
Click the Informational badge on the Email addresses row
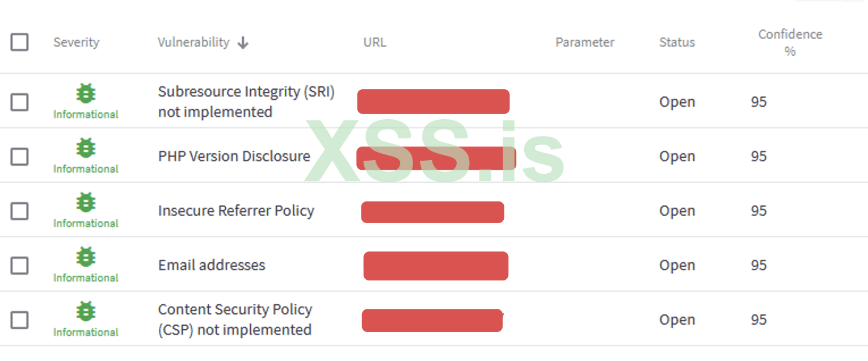click(x=86, y=278)
